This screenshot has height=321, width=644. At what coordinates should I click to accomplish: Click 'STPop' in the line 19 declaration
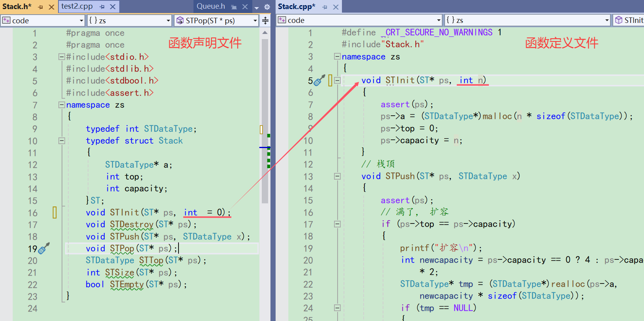tap(122, 248)
